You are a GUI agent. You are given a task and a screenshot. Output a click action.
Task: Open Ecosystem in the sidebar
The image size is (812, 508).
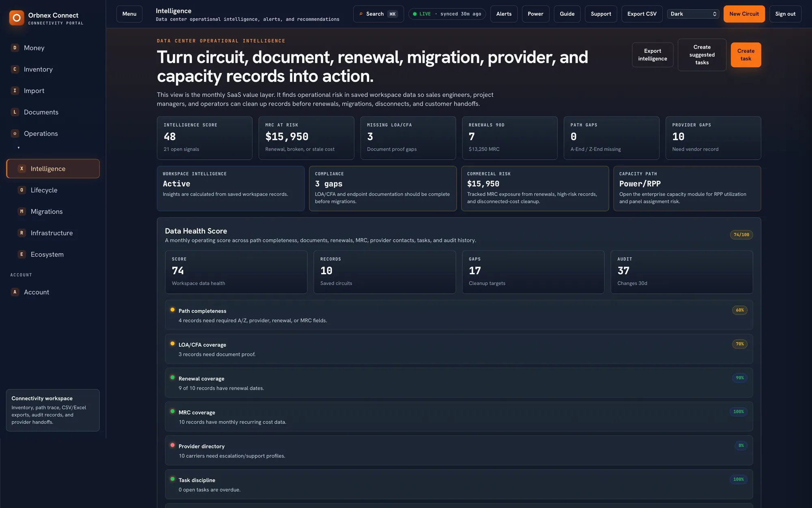coord(53,254)
